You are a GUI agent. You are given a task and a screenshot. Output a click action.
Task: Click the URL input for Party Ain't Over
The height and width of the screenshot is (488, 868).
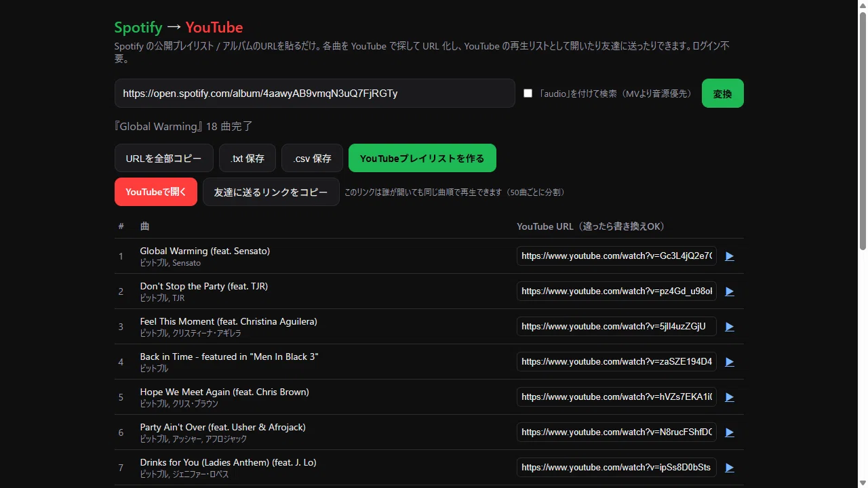617,432
